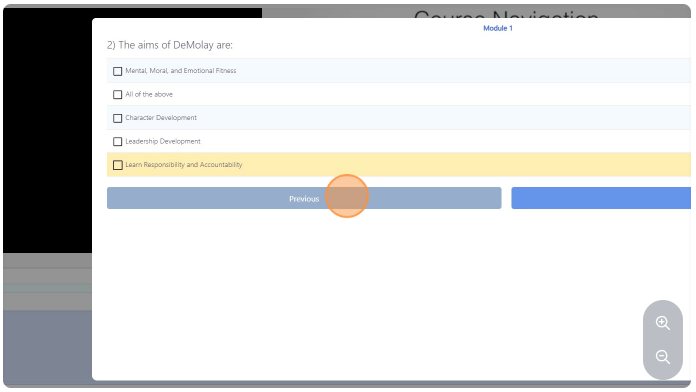Tick the All of the above checkbox
This screenshot has height=392, width=696.
(118, 95)
